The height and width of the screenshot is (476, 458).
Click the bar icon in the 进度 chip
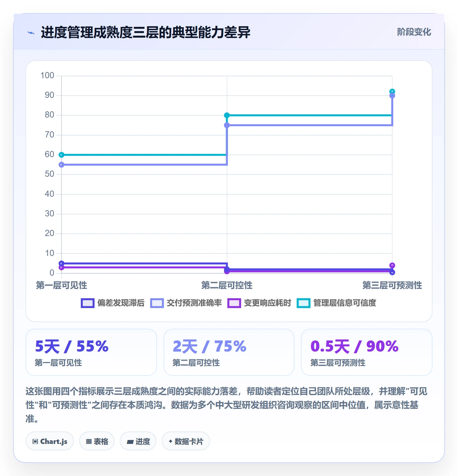coord(130,442)
